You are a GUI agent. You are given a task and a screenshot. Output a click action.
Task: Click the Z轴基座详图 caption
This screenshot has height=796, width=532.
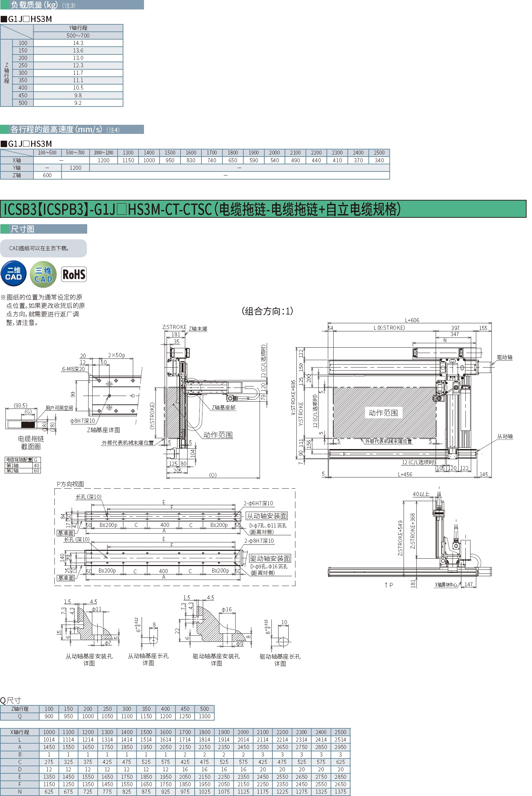coord(103,430)
